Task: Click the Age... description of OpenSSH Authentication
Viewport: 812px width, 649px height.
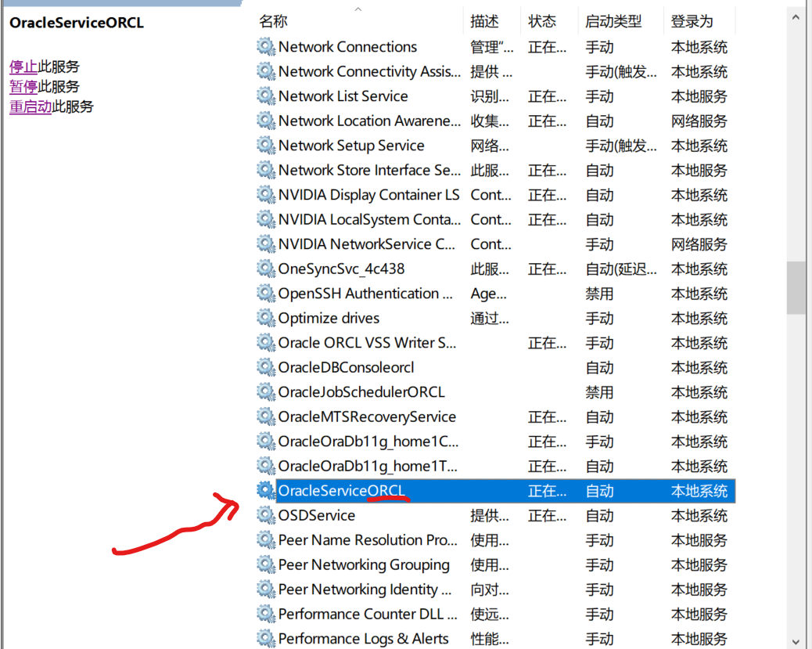Action: coord(488,294)
